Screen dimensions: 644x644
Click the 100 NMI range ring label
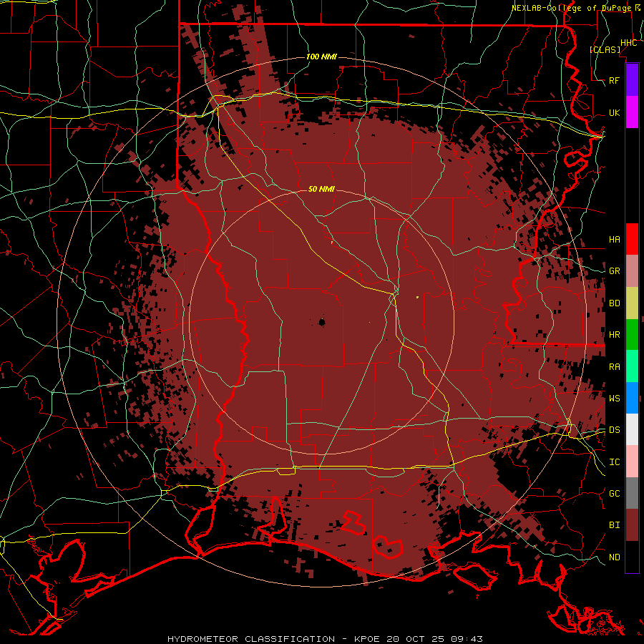(x=321, y=57)
